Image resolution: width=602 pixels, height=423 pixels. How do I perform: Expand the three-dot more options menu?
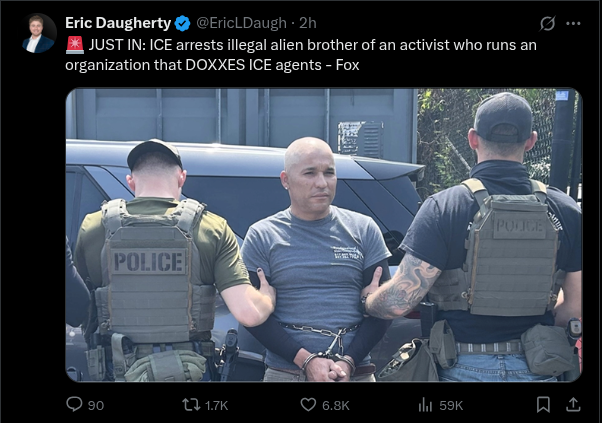(573, 23)
